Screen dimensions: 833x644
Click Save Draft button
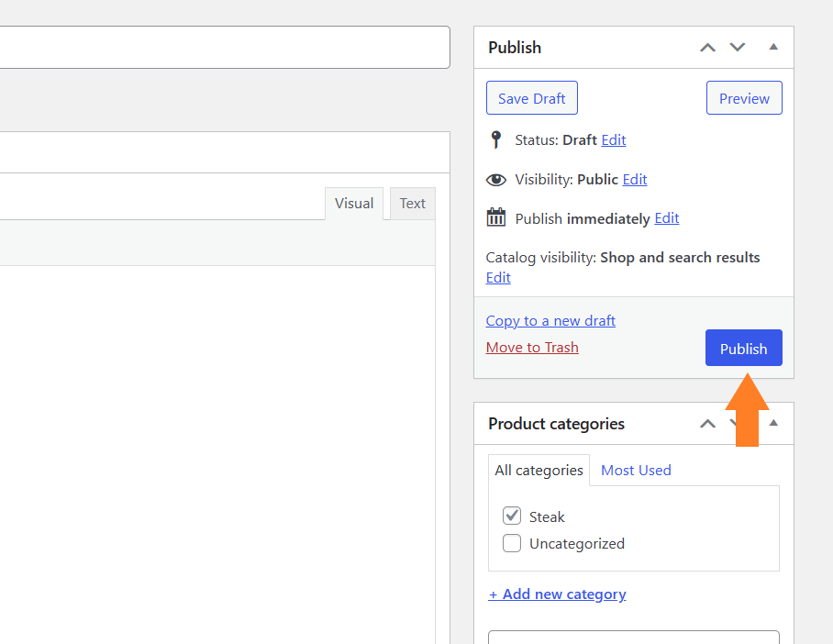[x=532, y=98]
